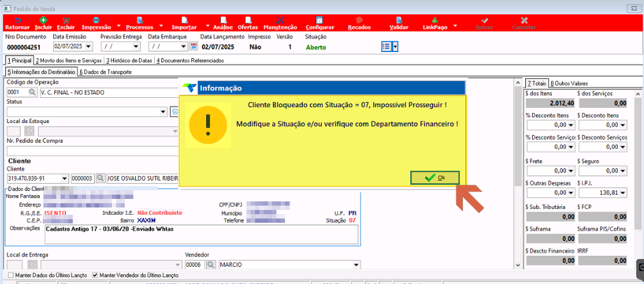Expand the Processos dropdown arrow

click(x=161, y=26)
